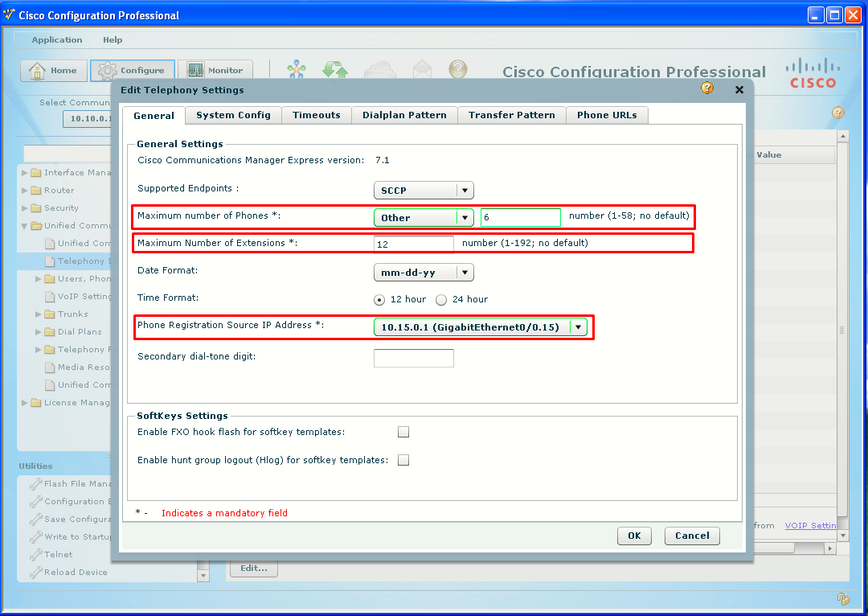
Task: Click the toolbar help question mark icon
Action: (458, 69)
